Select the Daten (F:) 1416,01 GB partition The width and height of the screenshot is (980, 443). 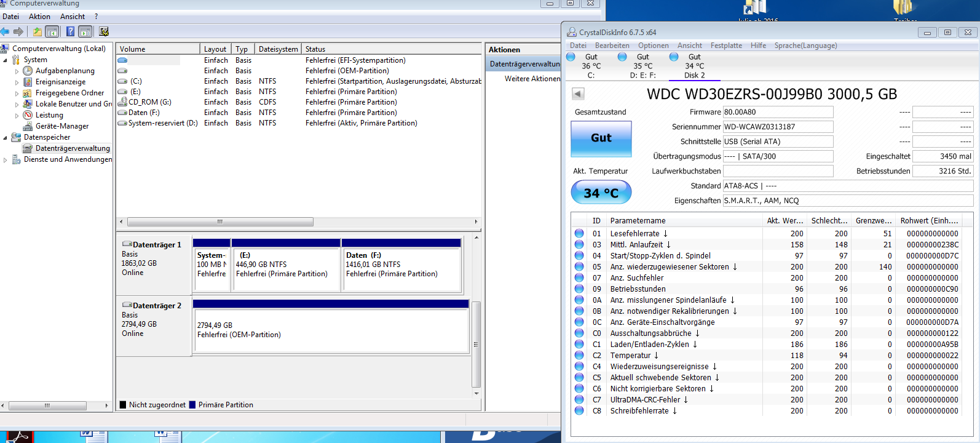click(401, 265)
